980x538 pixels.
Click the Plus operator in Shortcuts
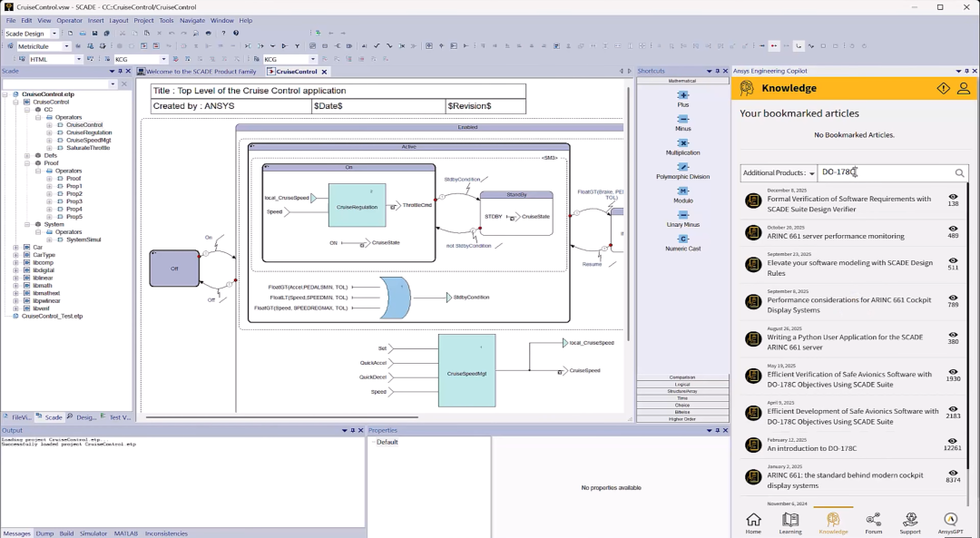click(x=682, y=99)
